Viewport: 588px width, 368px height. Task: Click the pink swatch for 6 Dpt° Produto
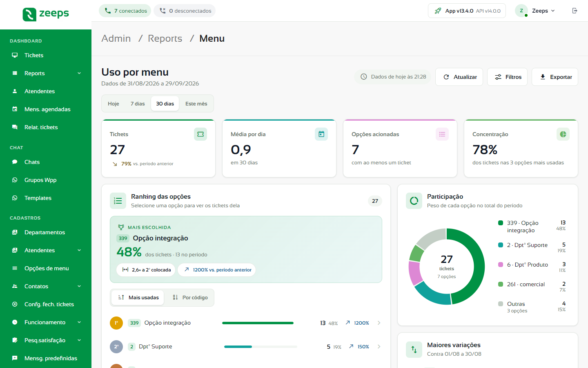pyautogui.click(x=501, y=265)
